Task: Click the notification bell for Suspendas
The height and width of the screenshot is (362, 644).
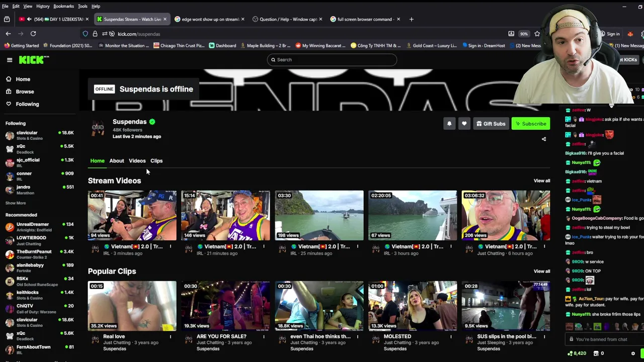Action: [x=449, y=124]
